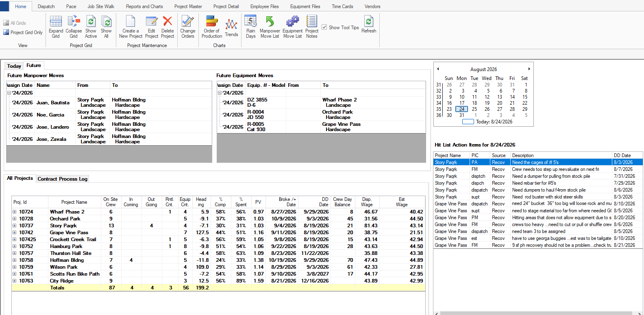644x315 pixels.
Task: Open the Rain Days tool
Action: (251, 27)
